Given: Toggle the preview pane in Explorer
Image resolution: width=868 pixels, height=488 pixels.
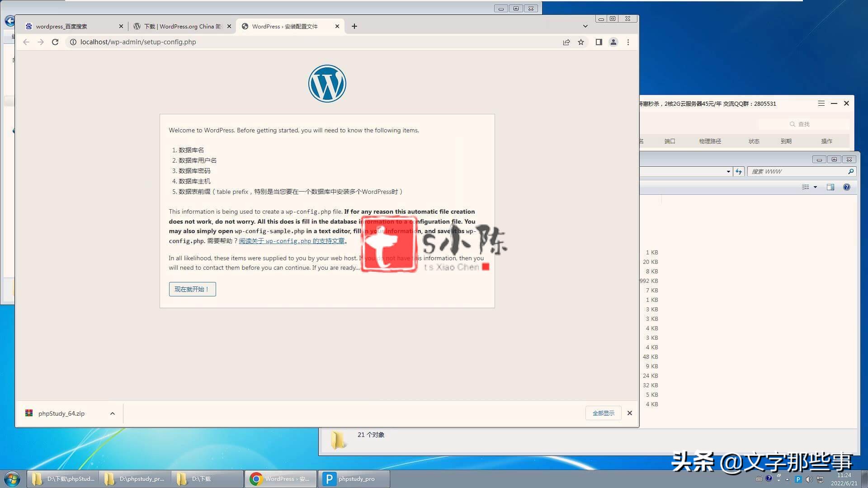Looking at the screenshot, I should 830,187.
